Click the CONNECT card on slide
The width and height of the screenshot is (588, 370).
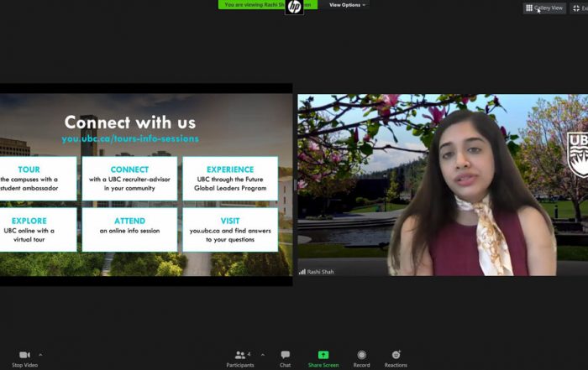[x=129, y=178]
